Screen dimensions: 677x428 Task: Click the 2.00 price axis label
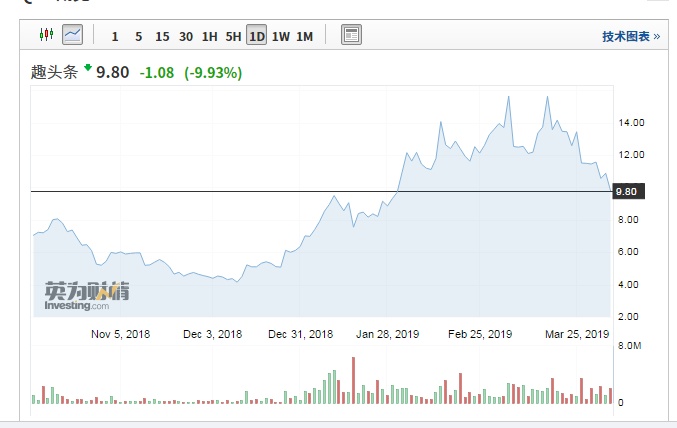628,317
